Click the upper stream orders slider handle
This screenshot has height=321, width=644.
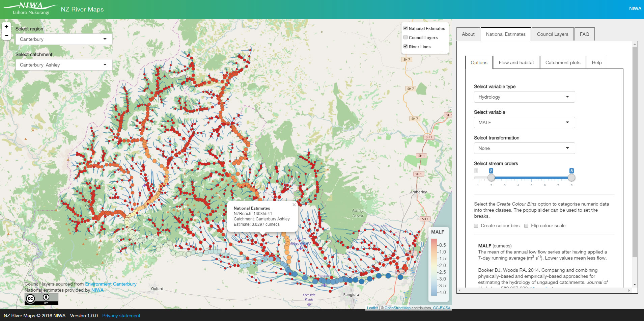pyautogui.click(x=571, y=177)
